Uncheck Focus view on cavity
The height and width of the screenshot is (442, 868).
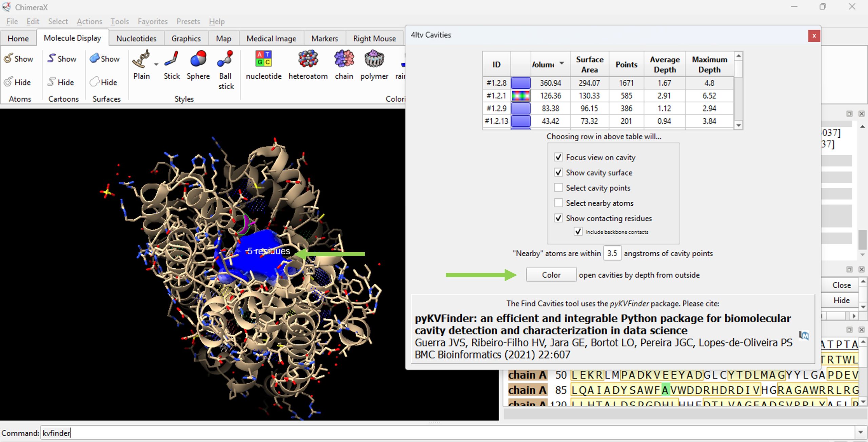point(558,157)
